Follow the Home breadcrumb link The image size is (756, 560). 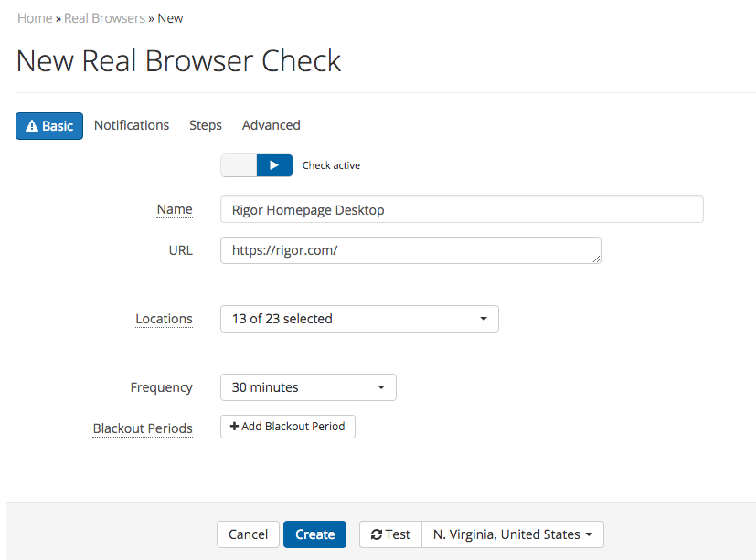35,18
